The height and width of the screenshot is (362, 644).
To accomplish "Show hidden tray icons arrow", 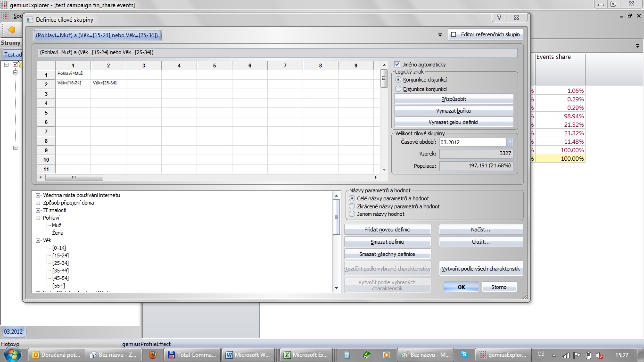I will click(x=555, y=355).
